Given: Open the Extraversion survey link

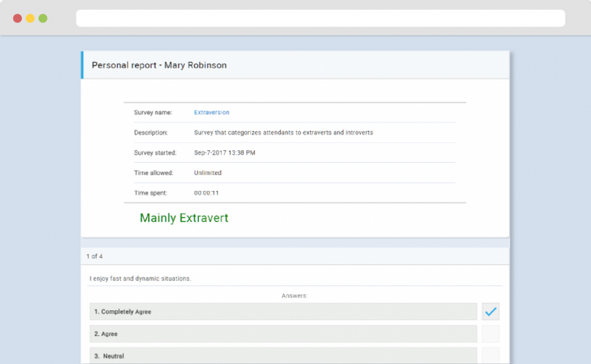Looking at the screenshot, I should coord(211,112).
